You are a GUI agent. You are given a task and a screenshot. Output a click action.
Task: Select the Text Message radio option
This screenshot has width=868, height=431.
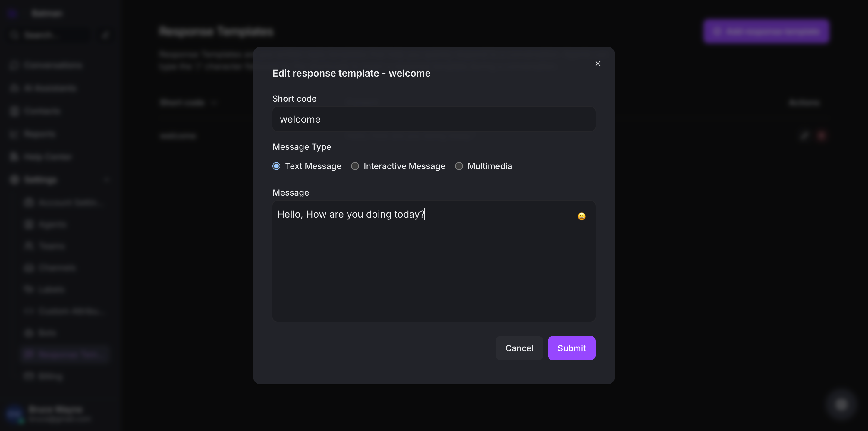276,166
